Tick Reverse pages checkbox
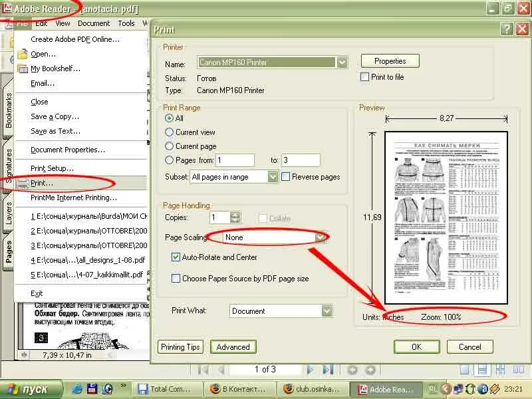Image resolution: width=532 pixels, height=399 pixels. [x=286, y=177]
